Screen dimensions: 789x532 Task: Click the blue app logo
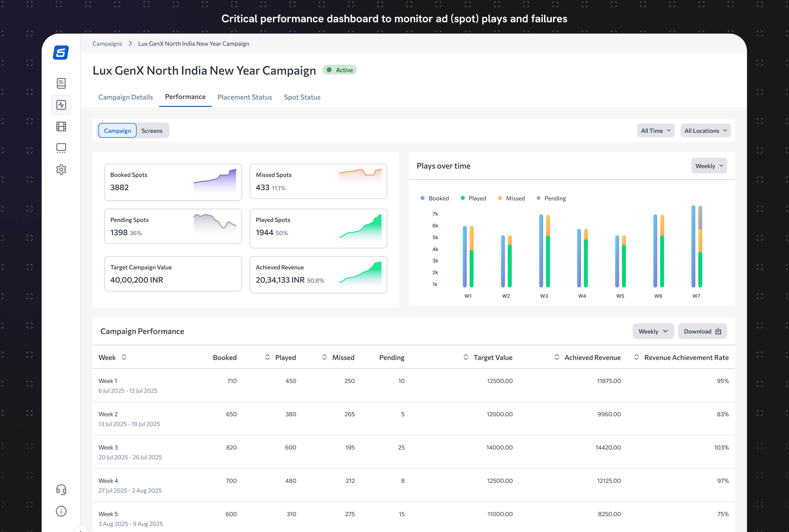(x=61, y=52)
